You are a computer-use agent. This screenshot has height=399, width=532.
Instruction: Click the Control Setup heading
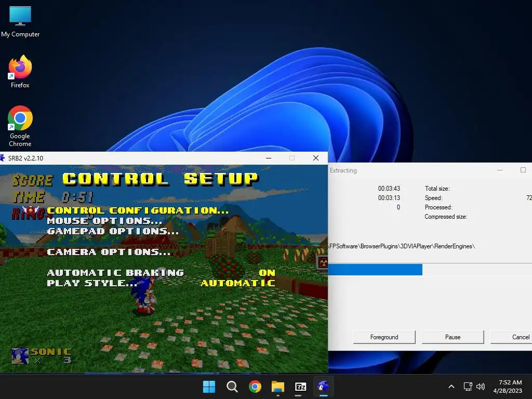(x=161, y=179)
